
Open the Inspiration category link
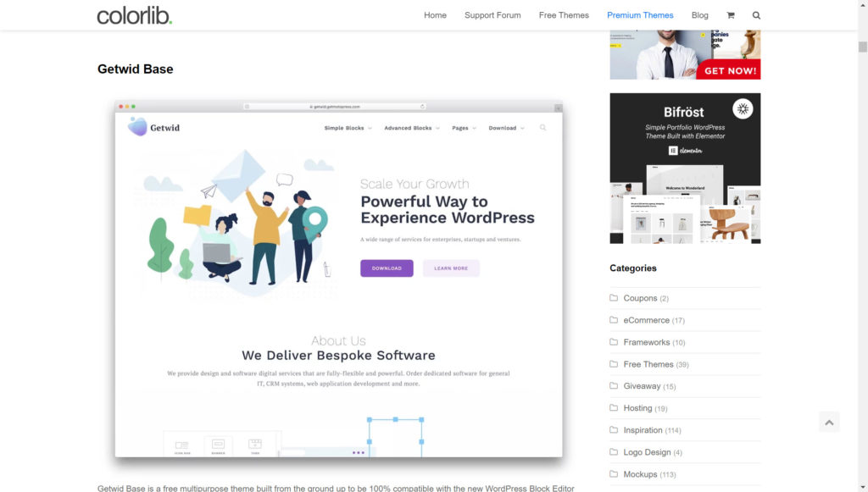643,430
